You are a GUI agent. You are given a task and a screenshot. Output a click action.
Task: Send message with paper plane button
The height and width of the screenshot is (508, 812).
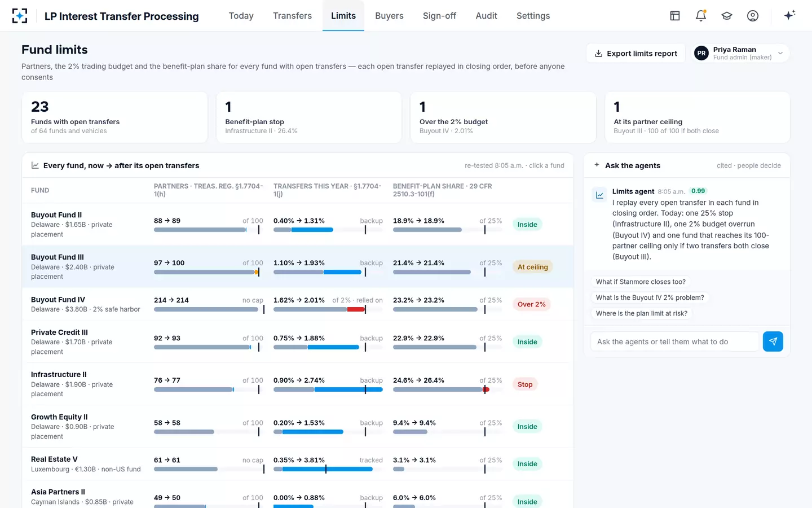coord(773,341)
